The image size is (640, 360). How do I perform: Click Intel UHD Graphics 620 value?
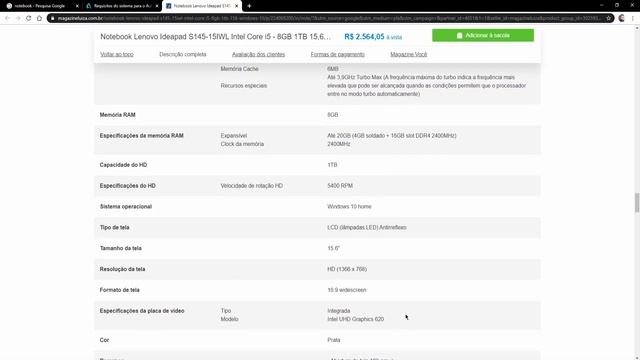coord(356,319)
